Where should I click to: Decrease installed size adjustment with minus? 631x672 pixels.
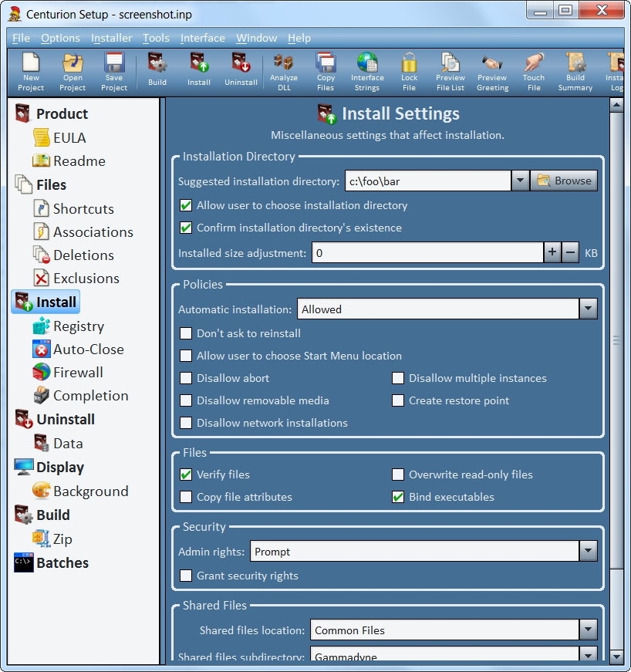coord(570,252)
